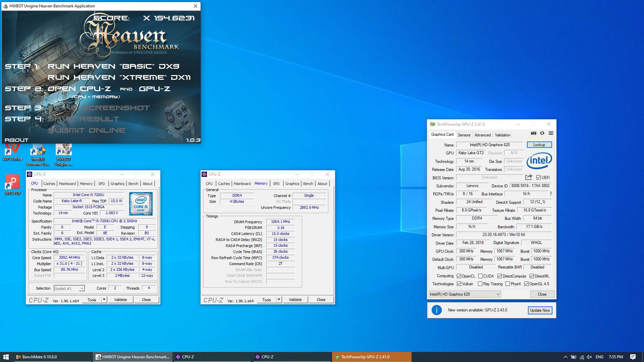Toggle the PhysX checkbox
Screen dimensions: 644x362
(508, 284)
